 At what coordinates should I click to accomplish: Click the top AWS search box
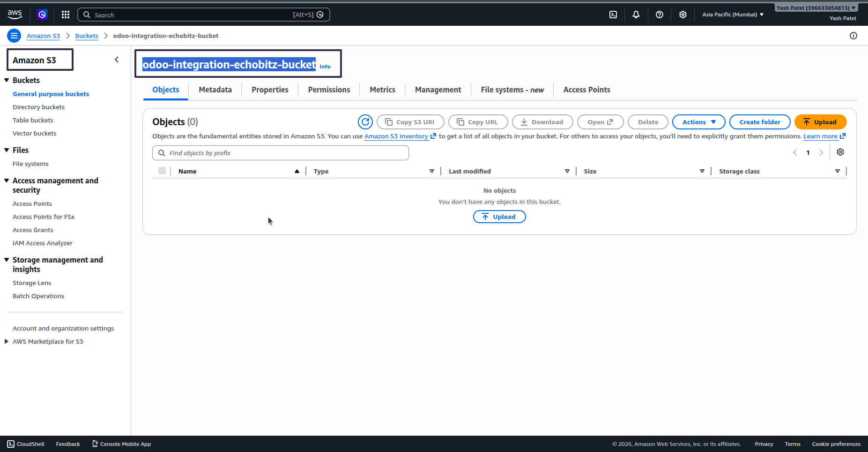click(204, 15)
